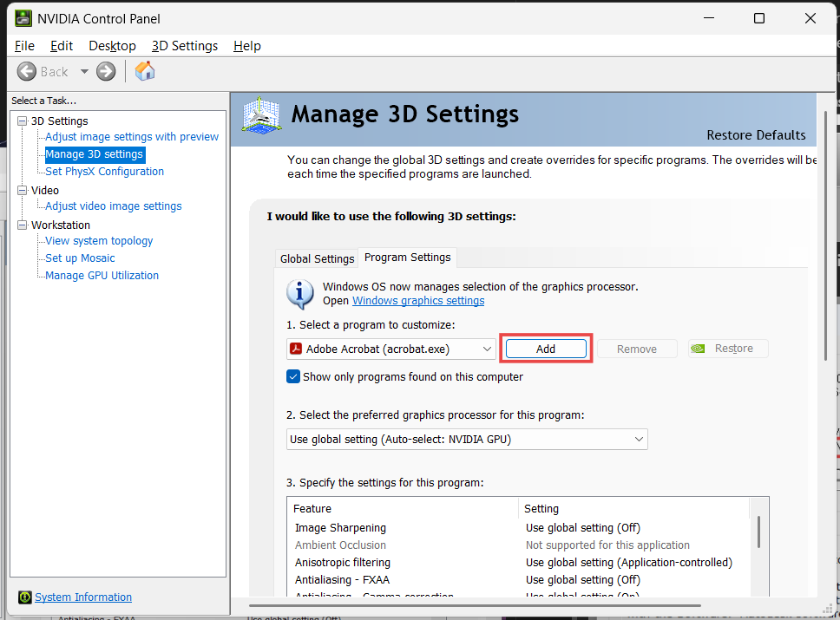840x620 pixels.
Task: Click the Remove button
Action: pyautogui.click(x=636, y=349)
